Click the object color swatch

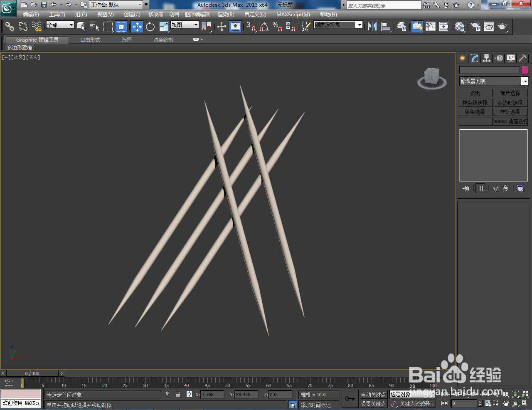[x=525, y=69]
